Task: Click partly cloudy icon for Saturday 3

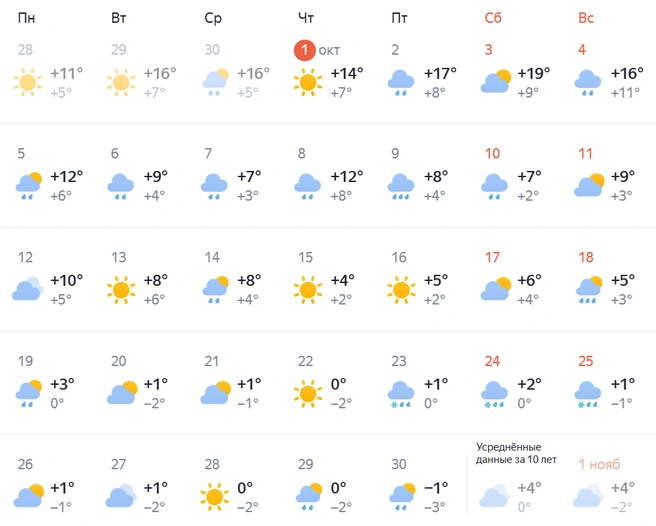Action: coord(496,81)
